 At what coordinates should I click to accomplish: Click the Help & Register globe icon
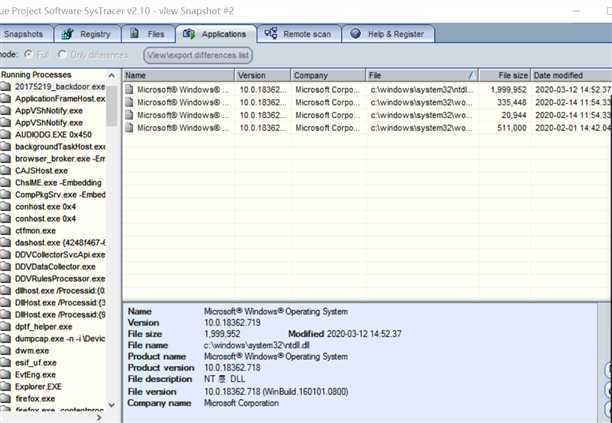355,33
